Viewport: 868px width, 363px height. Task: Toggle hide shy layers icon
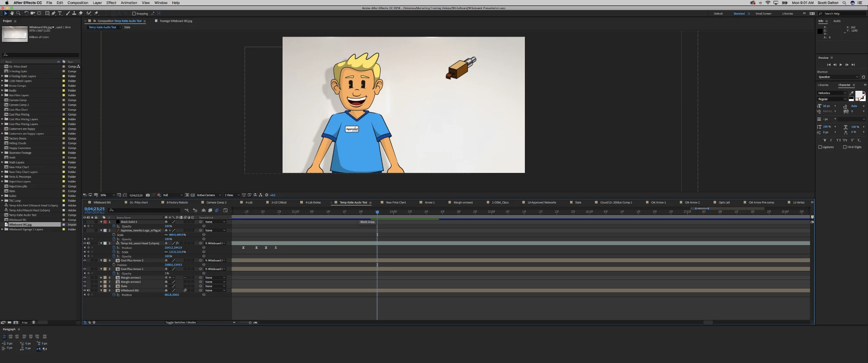click(x=203, y=210)
